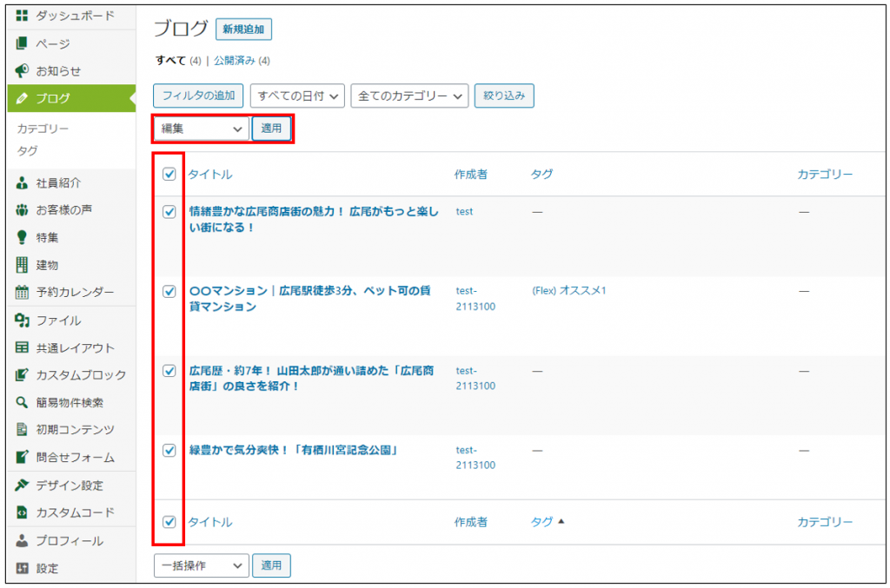Click the magnifier icon beside 簡易物件検索

23,402
